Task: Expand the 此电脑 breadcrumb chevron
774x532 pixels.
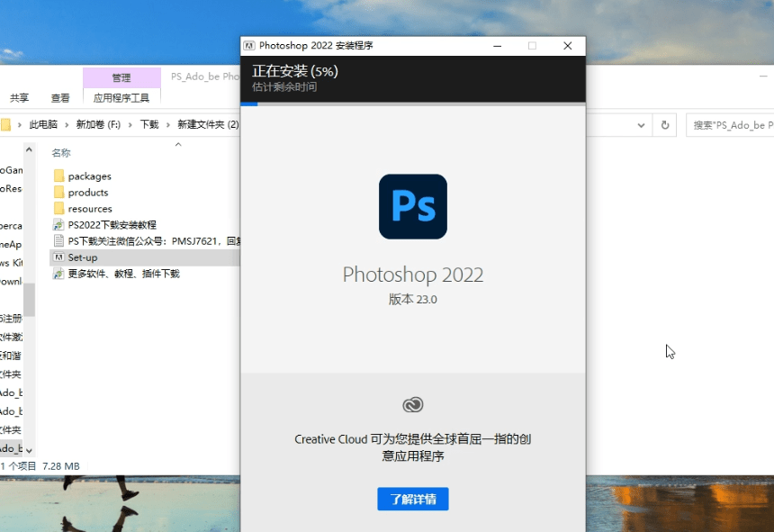Action: point(67,122)
